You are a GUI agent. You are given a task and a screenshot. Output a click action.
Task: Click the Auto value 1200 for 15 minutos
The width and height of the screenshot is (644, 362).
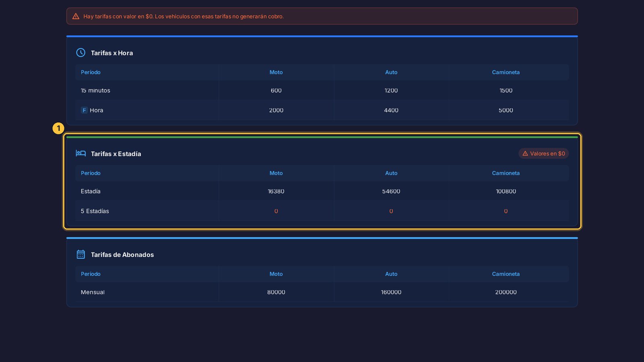pos(391,90)
